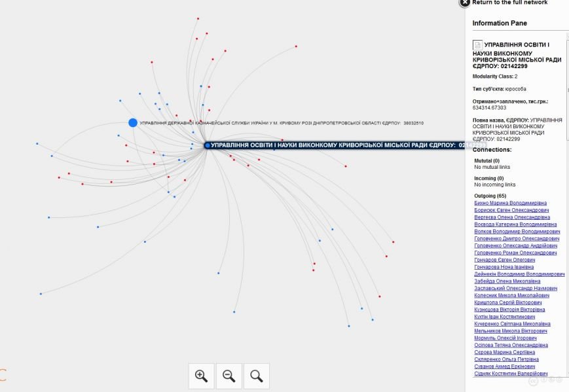The width and height of the screenshot is (569, 392).
Task: Open link Заславський Олександр Наумович
Action: pyautogui.click(x=516, y=289)
